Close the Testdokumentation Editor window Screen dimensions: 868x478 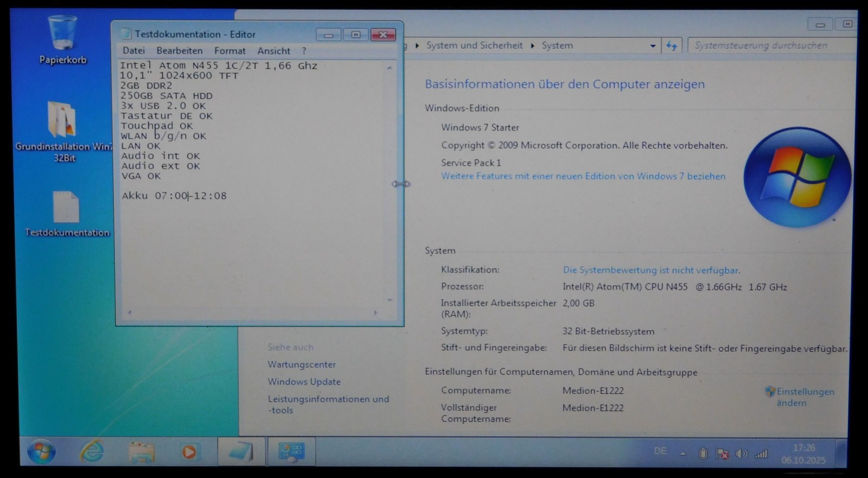(x=383, y=35)
